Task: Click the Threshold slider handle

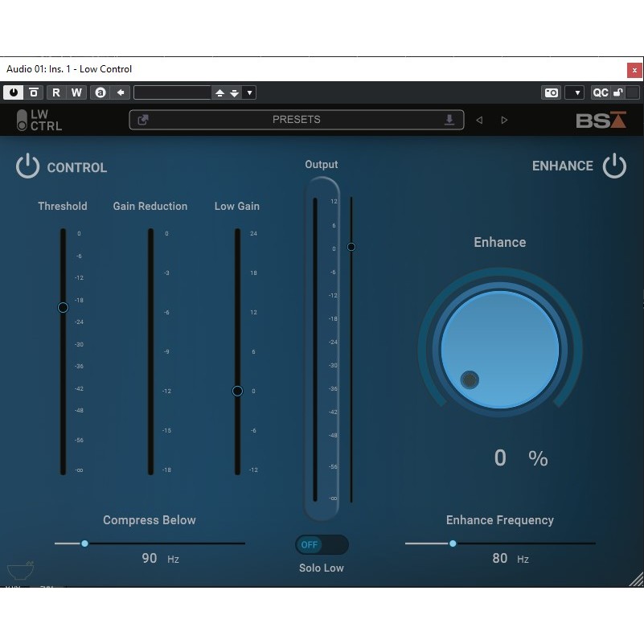Action: [63, 307]
